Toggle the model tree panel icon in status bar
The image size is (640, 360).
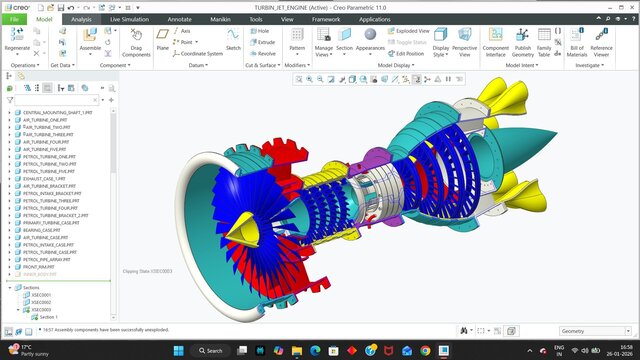click(9, 331)
